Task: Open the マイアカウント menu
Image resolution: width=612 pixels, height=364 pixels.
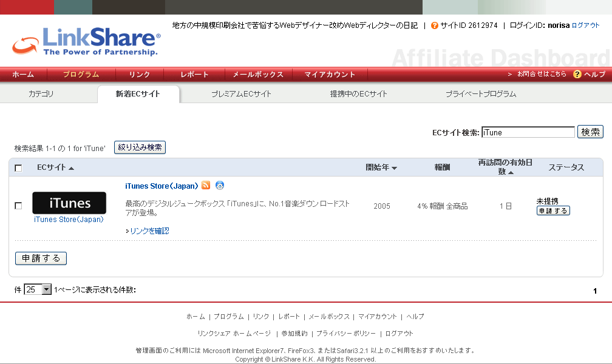Action: coord(330,75)
